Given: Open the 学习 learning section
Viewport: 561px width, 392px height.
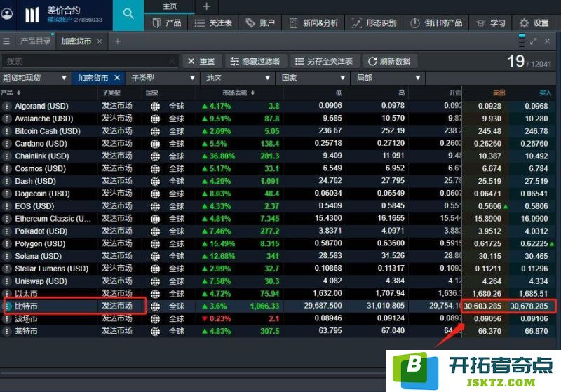Looking at the screenshot, I should (x=490, y=23).
